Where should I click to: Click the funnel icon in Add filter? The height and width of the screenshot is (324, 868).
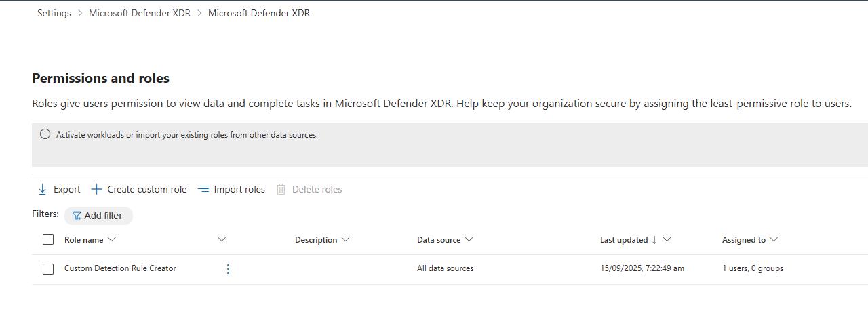coord(77,216)
